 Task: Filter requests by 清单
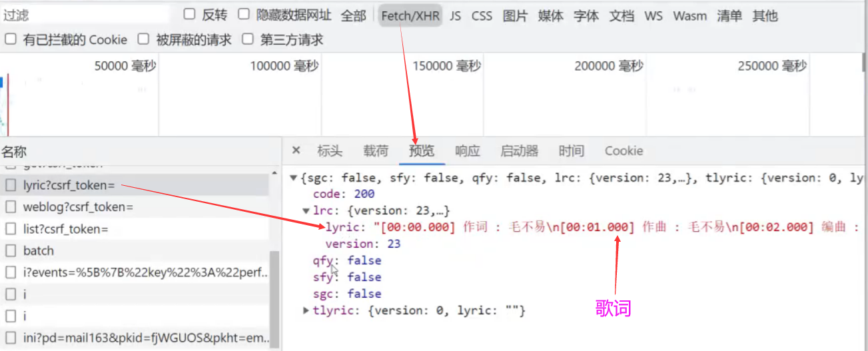[729, 15]
